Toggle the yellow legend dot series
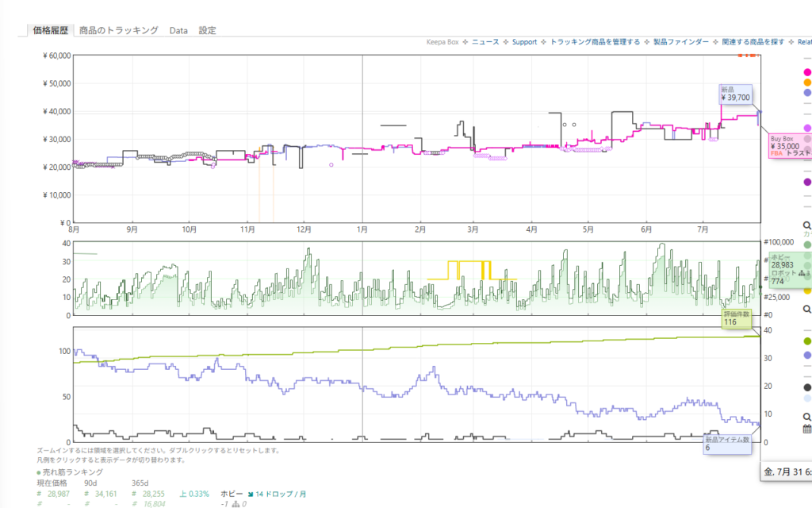The image size is (812, 508). (x=807, y=291)
